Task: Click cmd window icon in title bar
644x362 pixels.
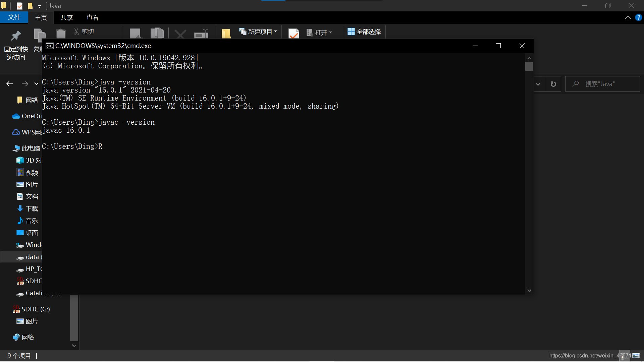Action: 50,46
